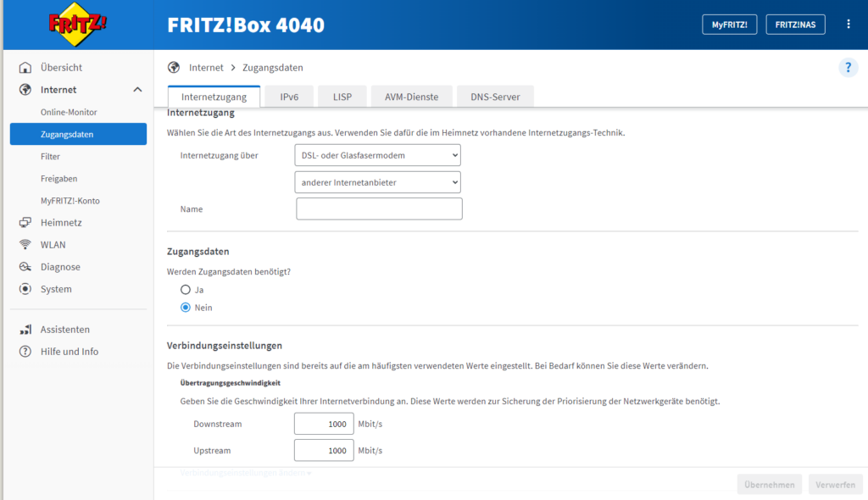Screen dimensions: 868x500
Task: Click the breadcrumb globe icon
Action: [x=174, y=68]
